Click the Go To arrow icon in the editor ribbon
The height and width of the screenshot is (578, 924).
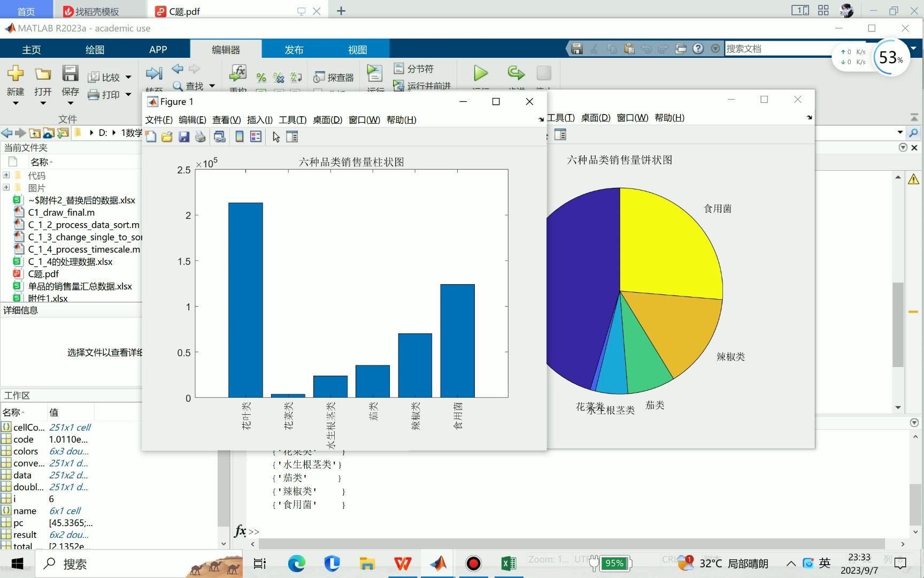click(x=153, y=73)
